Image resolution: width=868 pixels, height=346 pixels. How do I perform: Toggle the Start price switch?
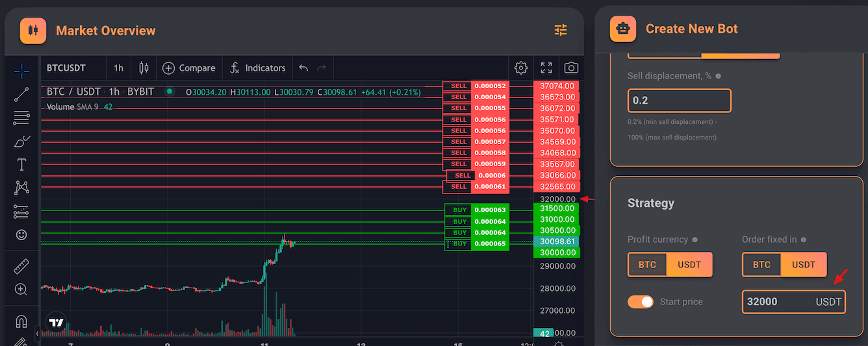point(641,302)
